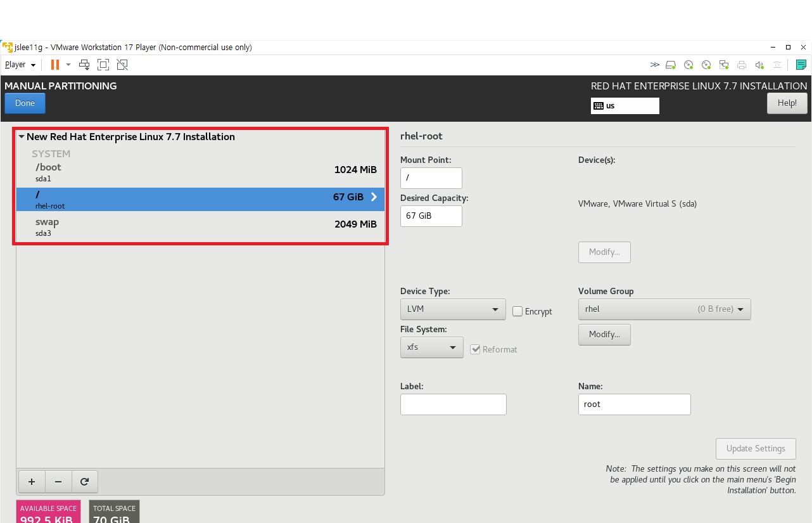
Task: Click the blue Done button
Action: (x=25, y=103)
